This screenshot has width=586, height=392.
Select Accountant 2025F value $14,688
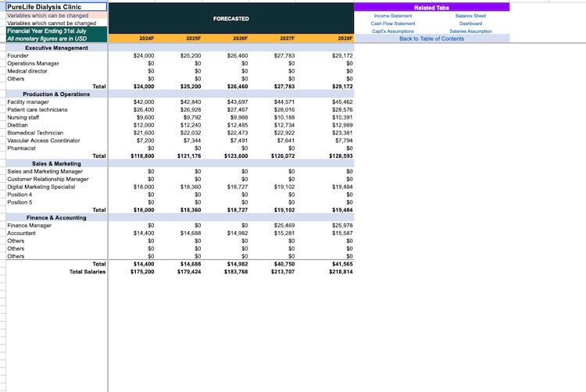click(x=191, y=233)
